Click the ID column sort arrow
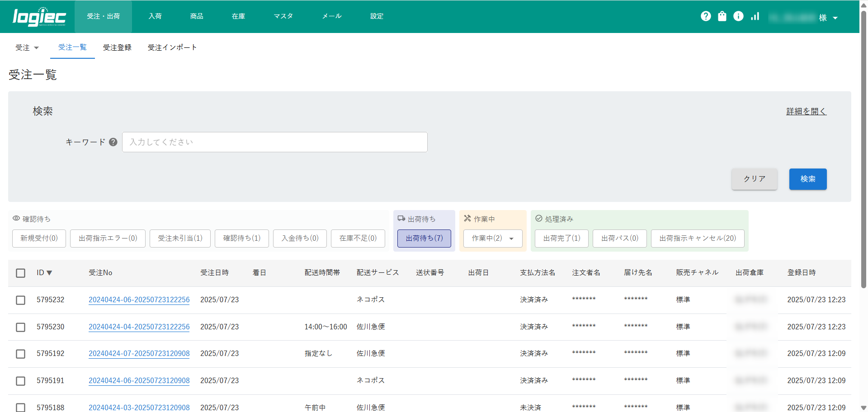This screenshot has height=412, width=868. [49, 273]
